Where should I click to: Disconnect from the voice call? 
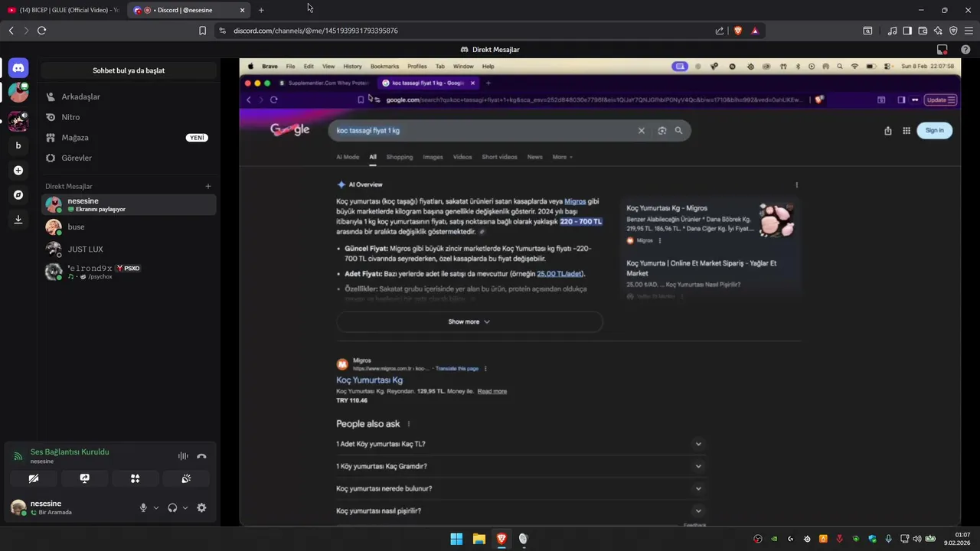[x=201, y=456]
